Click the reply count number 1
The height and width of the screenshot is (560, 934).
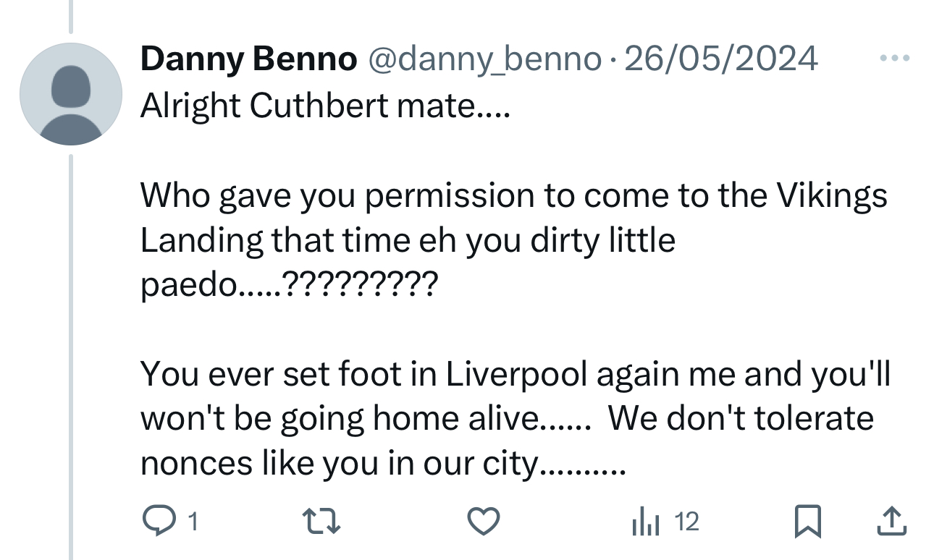[191, 521]
